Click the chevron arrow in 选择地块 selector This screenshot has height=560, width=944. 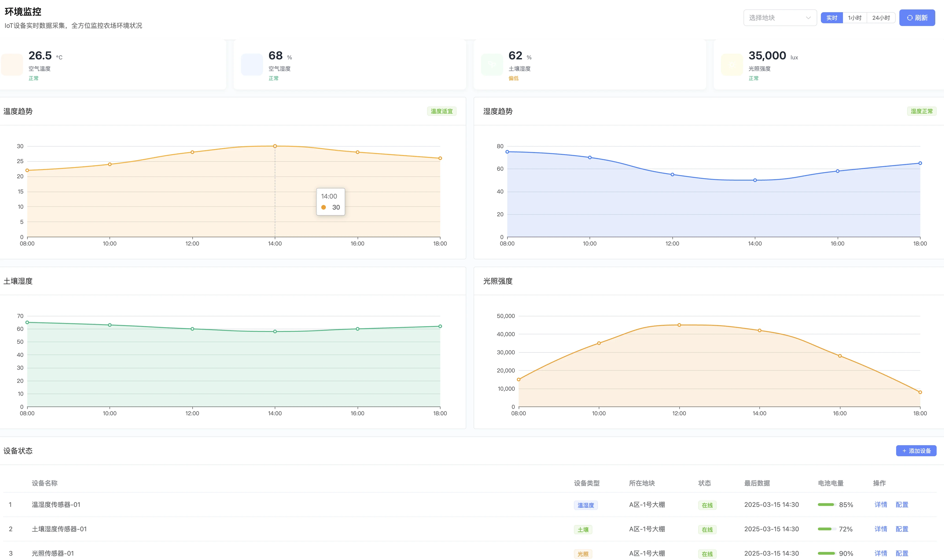coord(808,18)
